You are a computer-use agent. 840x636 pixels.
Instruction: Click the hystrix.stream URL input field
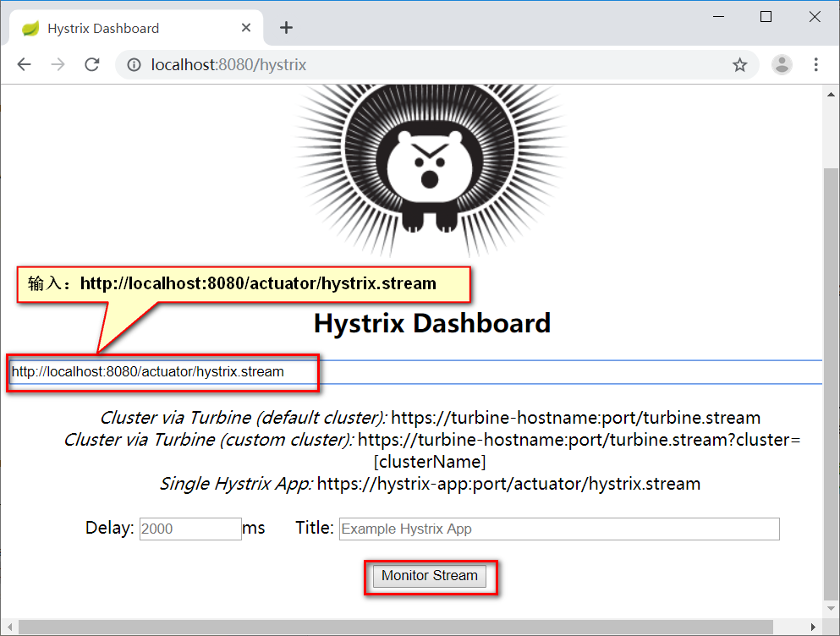click(x=415, y=372)
